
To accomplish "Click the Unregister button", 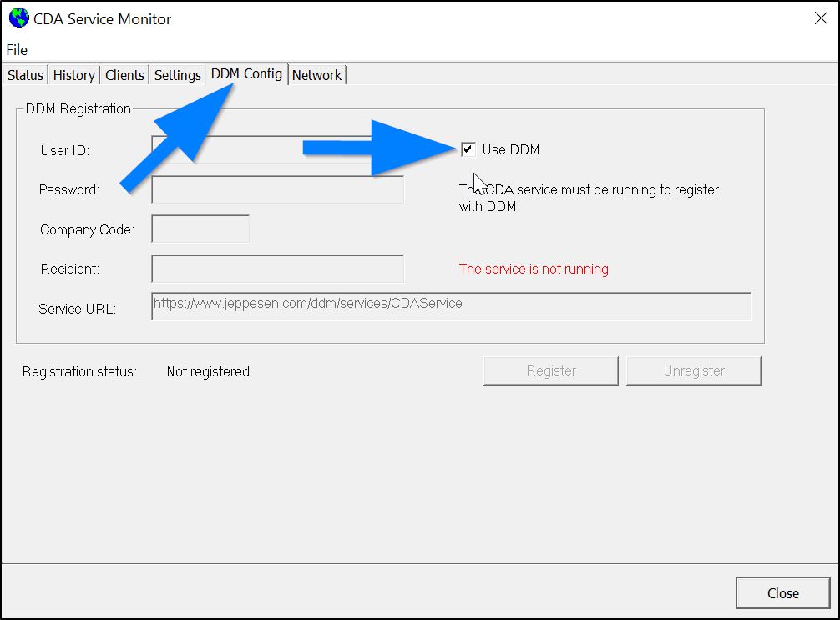I will [x=693, y=370].
